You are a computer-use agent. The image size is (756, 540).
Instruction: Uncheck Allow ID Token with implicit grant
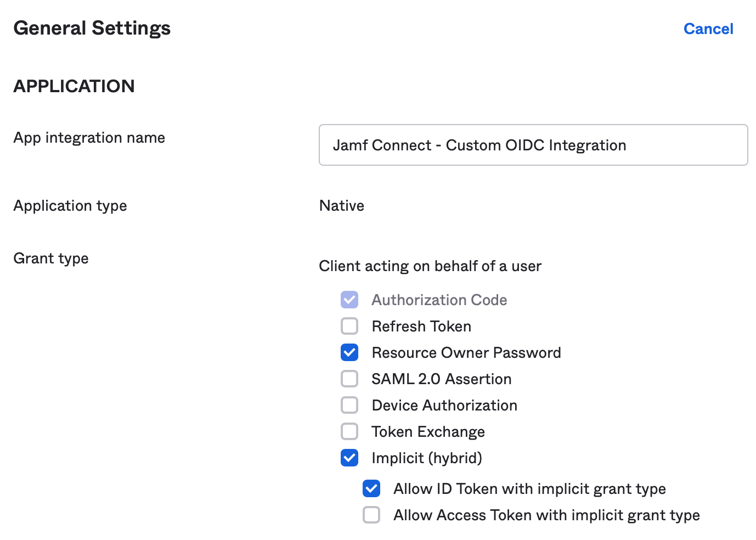(371, 488)
